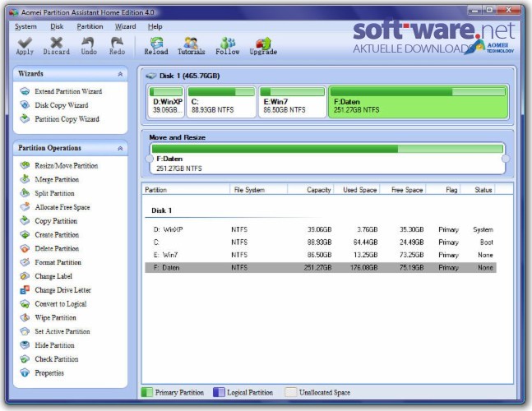This screenshot has width=532, height=411.
Task: Open the Wizard menu
Action: click(x=125, y=26)
